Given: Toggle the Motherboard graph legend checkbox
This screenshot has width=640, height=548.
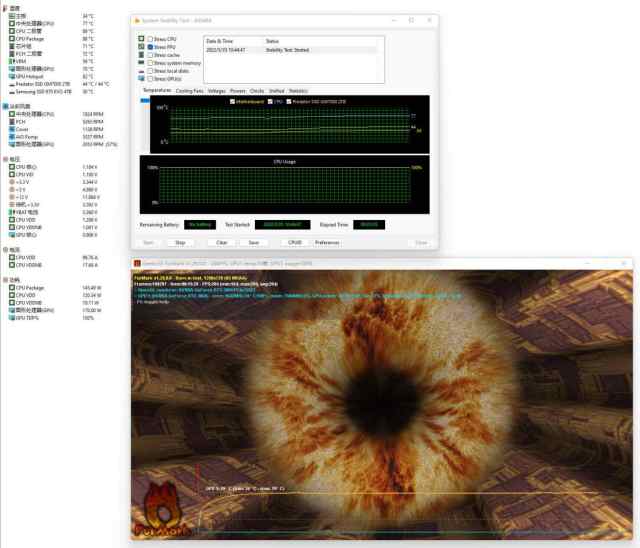Looking at the screenshot, I should click(232, 102).
